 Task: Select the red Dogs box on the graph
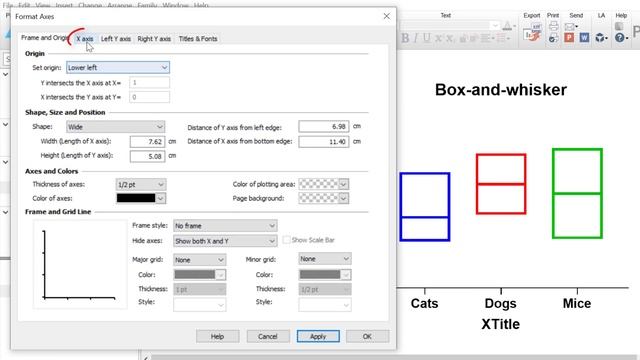pyautogui.click(x=501, y=184)
